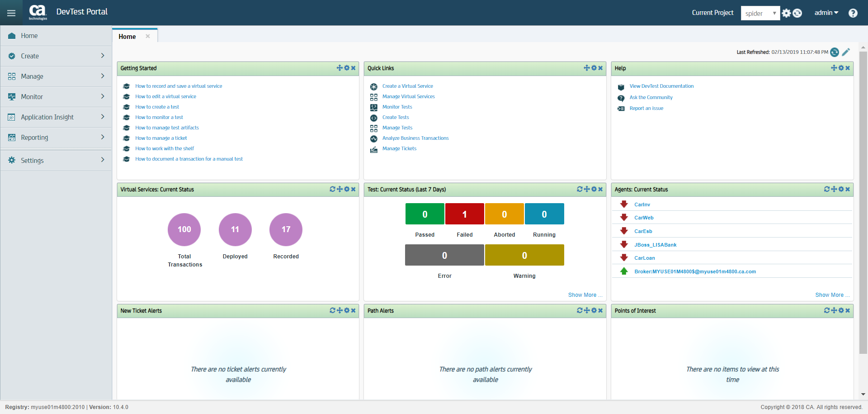Click Ask the Community link
This screenshot has width=868, height=414.
(x=651, y=97)
